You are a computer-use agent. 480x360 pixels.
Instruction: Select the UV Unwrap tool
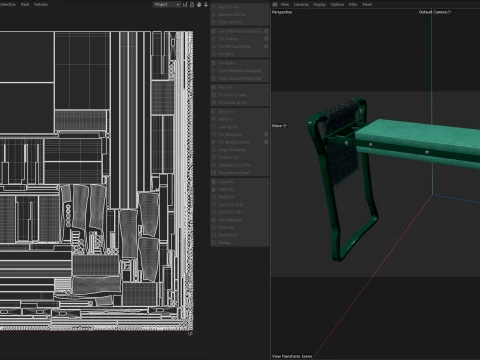237,39
